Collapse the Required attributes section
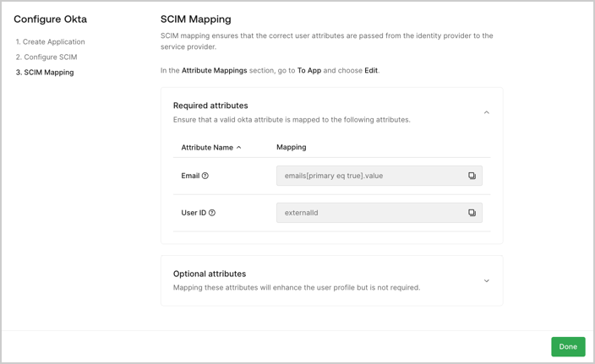595x364 pixels. click(x=487, y=112)
